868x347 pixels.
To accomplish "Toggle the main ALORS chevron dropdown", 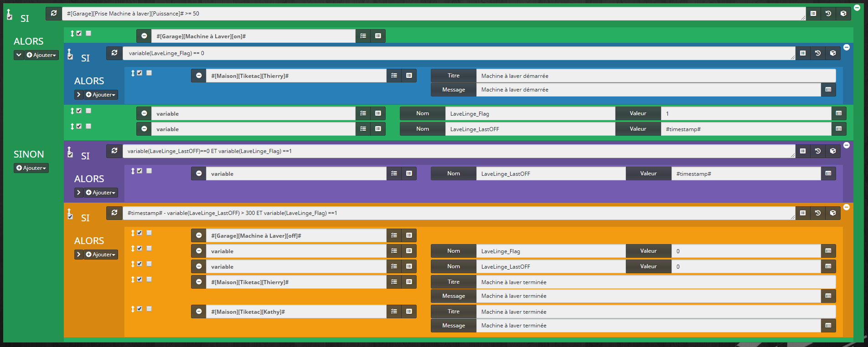I will click(x=19, y=55).
